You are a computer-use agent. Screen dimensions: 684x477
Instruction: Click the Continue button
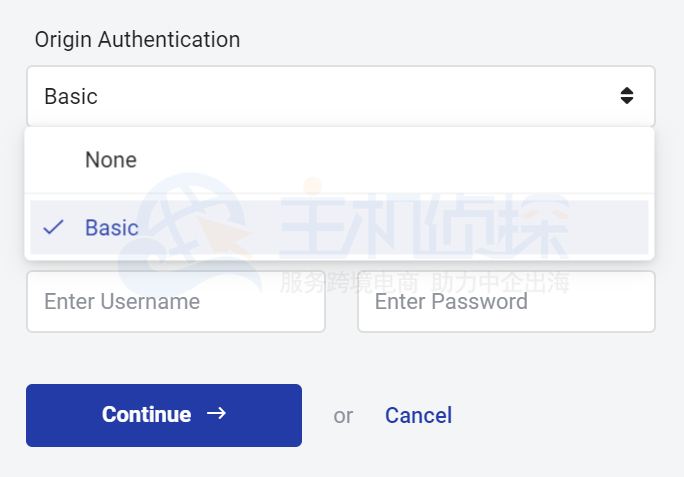pos(163,415)
